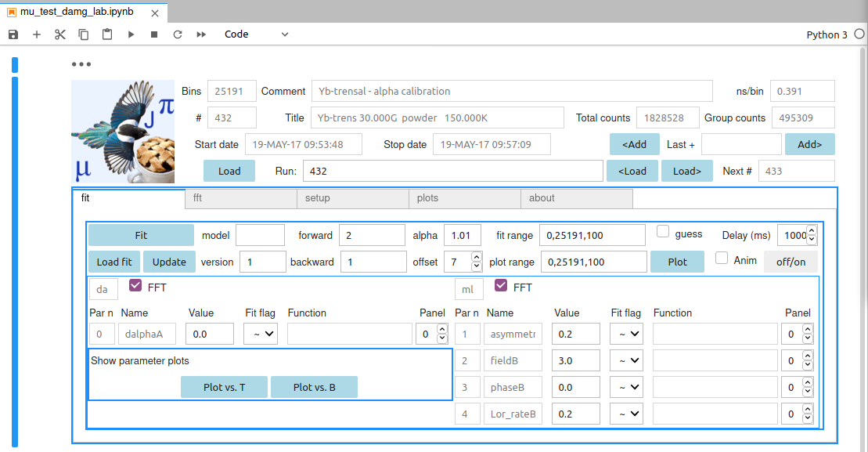868x452 pixels.
Task: Interrupt the kernel using the stop icon
Action: [154, 34]
